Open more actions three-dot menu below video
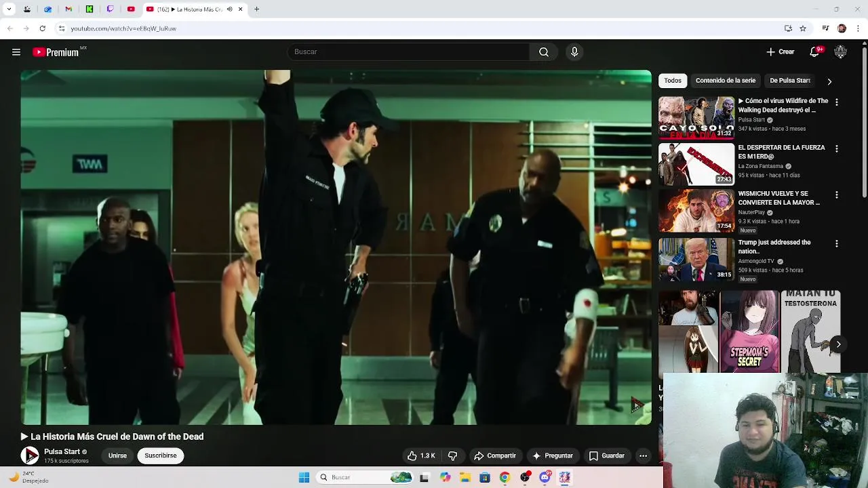 click(x=644, y=456)
